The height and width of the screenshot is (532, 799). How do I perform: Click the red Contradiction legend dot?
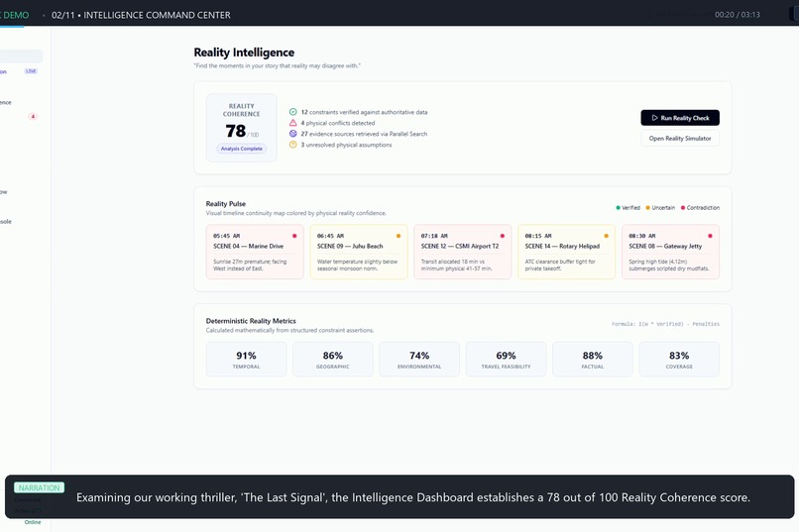click(683, 208)
